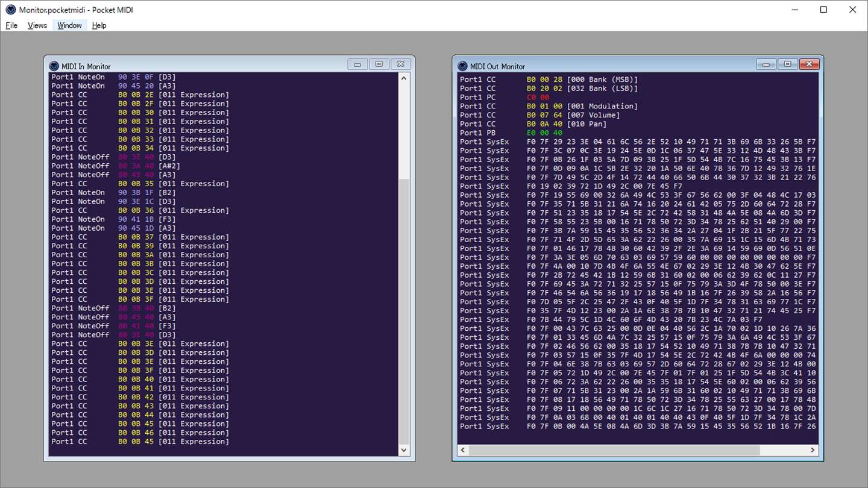Select the CC row 'B0 0B 30' Expression
Screen dimensions: 868x488
pyautogui.click(x=140, y=113)
